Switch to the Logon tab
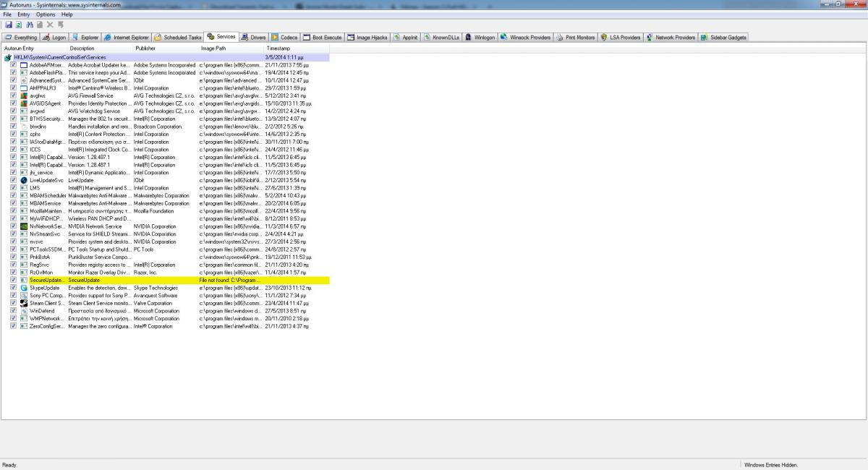The width and height of the screenshot is (868, 470). point(54,37)
